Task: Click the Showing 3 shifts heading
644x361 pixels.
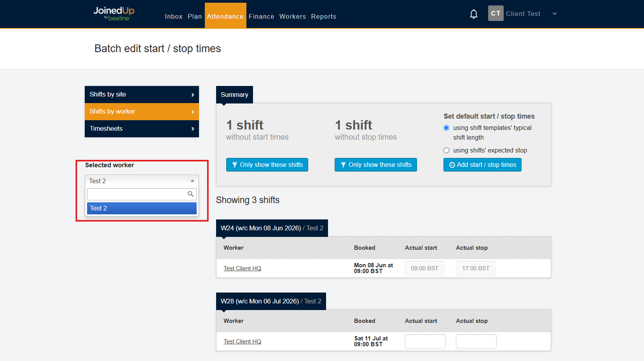Action: [x=248, y=200]
